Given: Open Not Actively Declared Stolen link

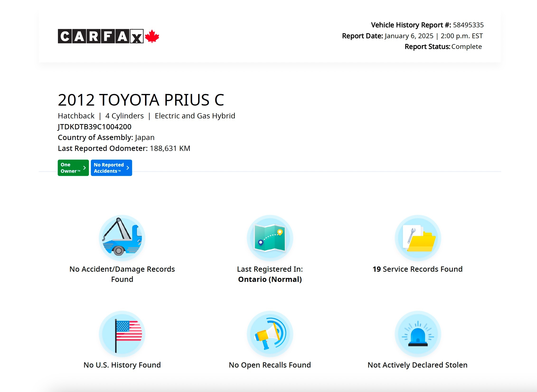Looking at the screenshot, I should 418,365.
